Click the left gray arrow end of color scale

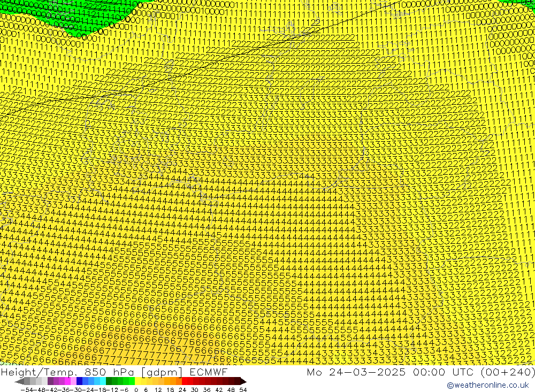19,381
